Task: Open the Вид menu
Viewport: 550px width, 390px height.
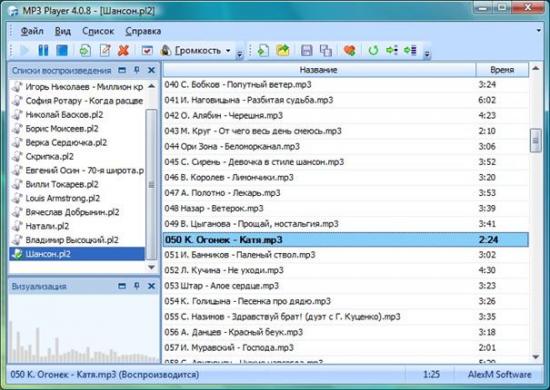Action: point(63,31)
